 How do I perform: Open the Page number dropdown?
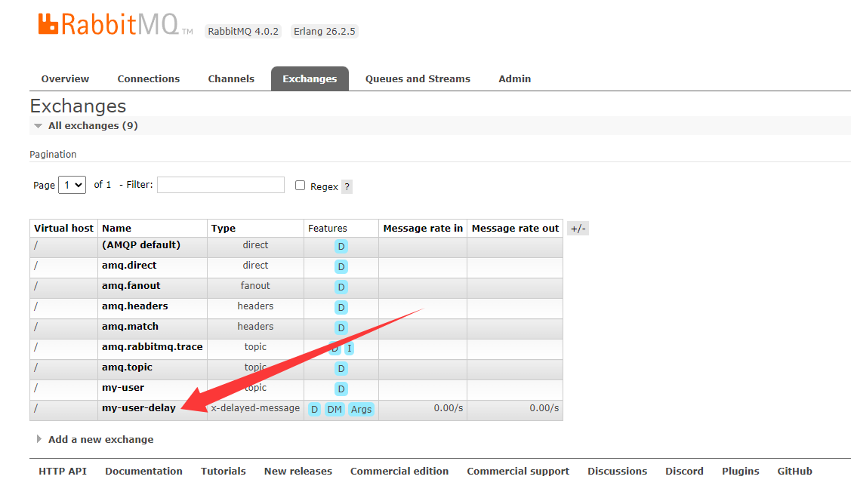tap(72, 185)
